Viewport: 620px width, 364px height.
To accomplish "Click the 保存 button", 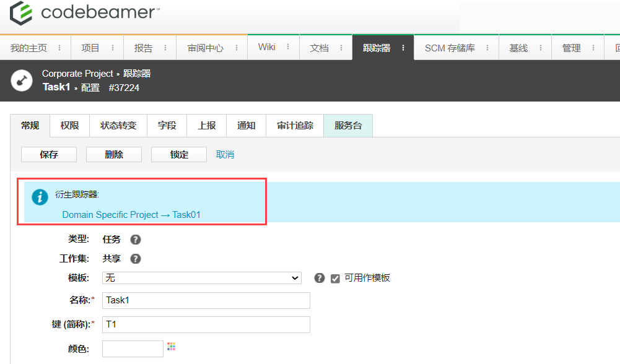I will [49, 155].
